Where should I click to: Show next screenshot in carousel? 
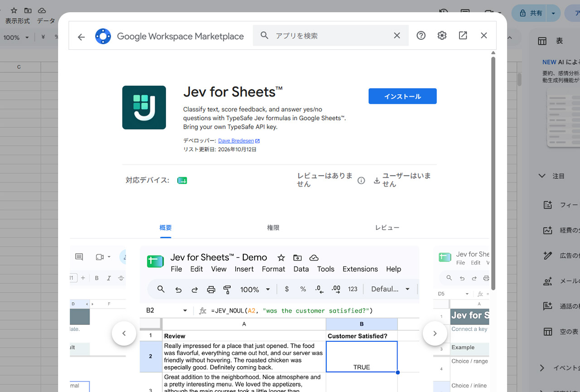(x=435, y=334)
